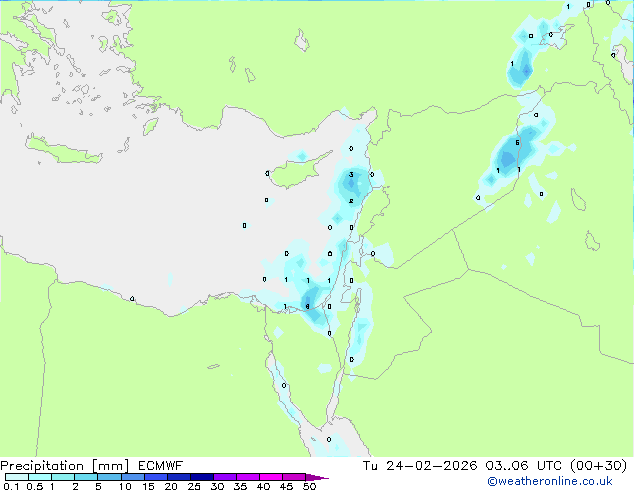This screenshot has width=634, height=490.
Task: Click the 2–5 mm legend color box
Action: (x=86, y=477)
